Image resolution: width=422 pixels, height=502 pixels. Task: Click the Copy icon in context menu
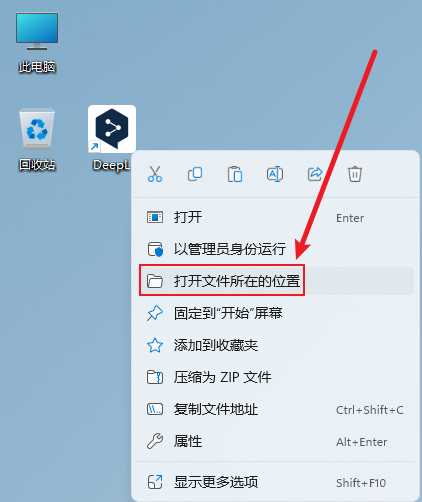point(195,174)
